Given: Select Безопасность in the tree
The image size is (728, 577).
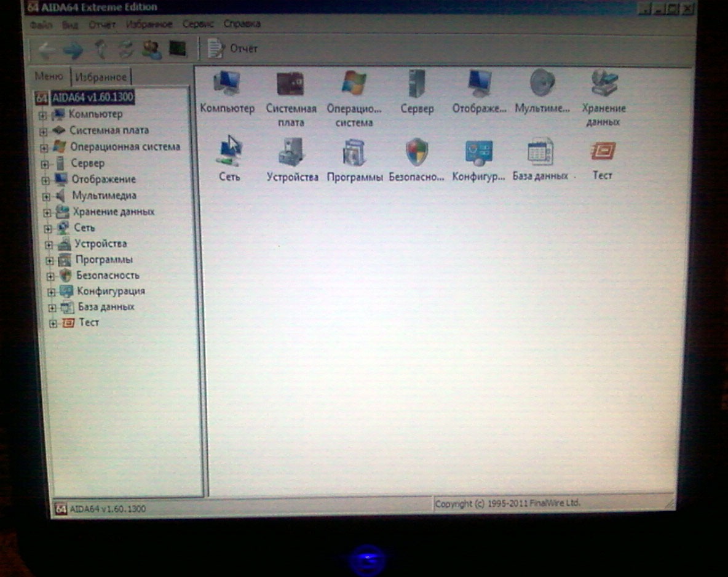Looking at the screenshot, I should 108,275.
